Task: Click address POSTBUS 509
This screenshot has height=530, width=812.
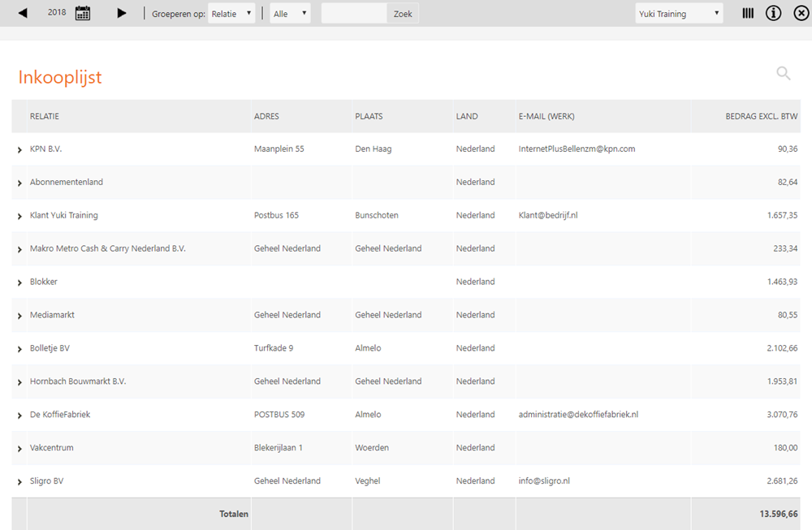Action: [x=279, y=414]
